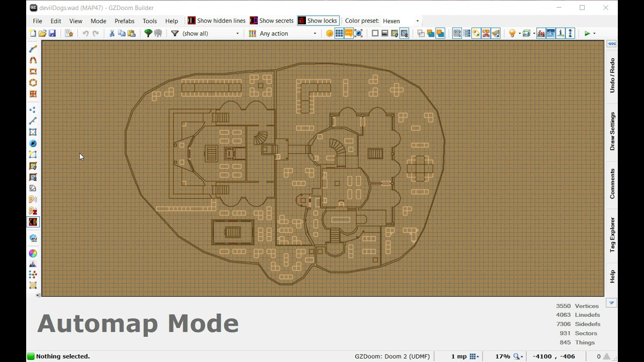This screenshot has height=362, width=644.
Task: Open the 'Any action' linedef dropdown
Action: (288, 33)
